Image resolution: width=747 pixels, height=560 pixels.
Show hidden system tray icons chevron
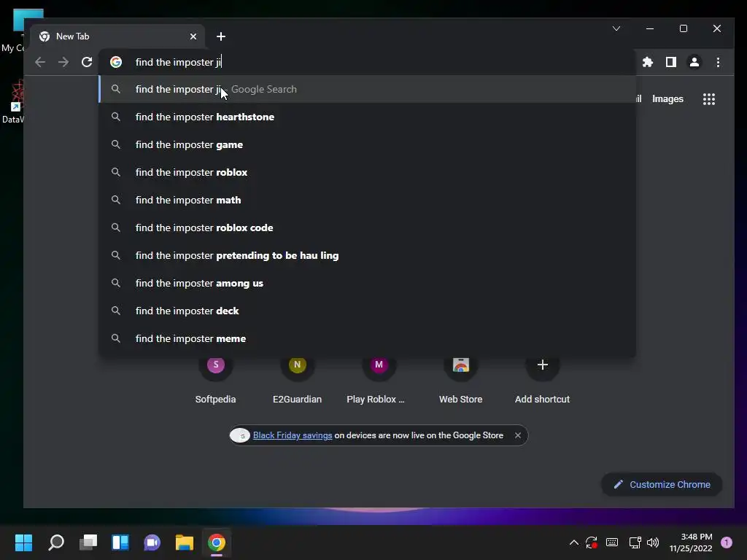tap(574, 542)
